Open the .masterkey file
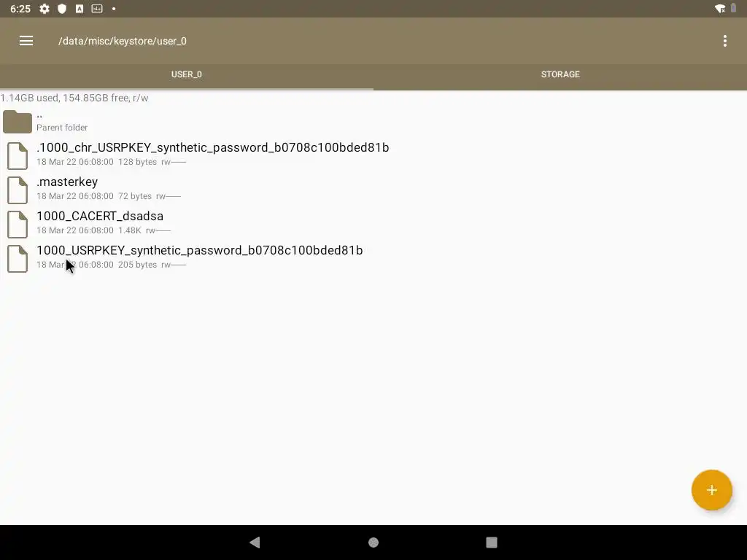Viewport: 747px width, 560px height. 373,190
